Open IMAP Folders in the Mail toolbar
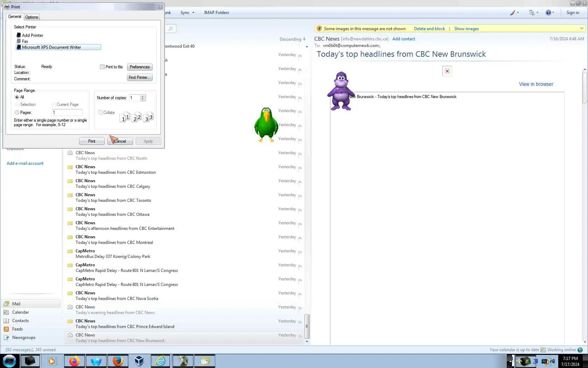This screenshot has width=588, height=368. click(x=216, y=13)
